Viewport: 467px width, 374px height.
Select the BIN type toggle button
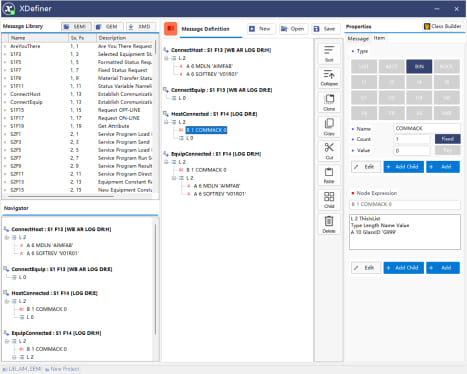(419, 67)
